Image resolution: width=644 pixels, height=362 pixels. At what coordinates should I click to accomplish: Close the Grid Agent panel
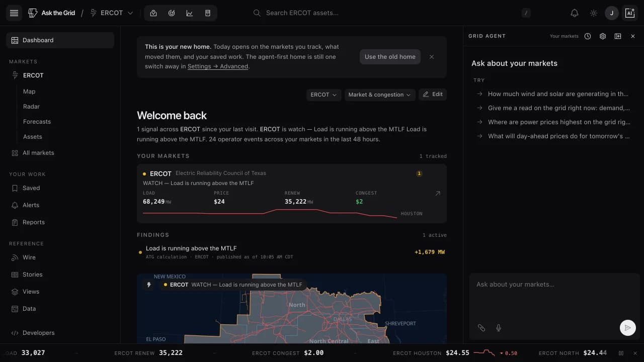coord(633,36)
